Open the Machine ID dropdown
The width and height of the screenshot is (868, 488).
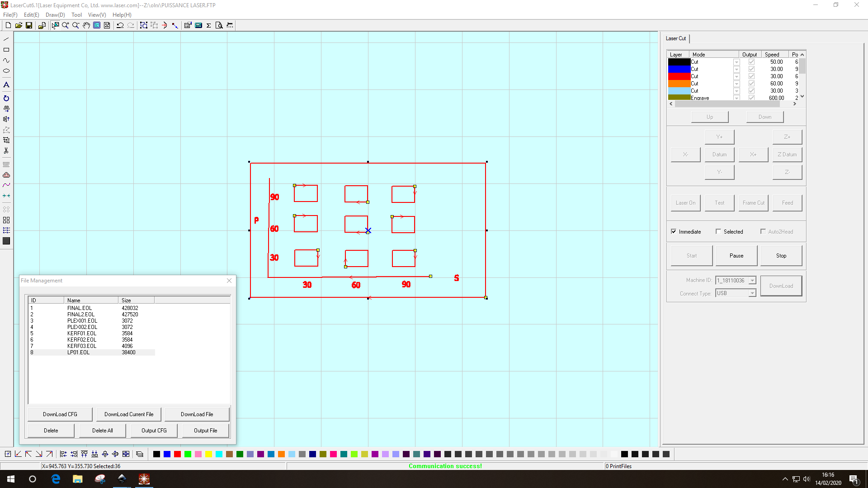752,281
